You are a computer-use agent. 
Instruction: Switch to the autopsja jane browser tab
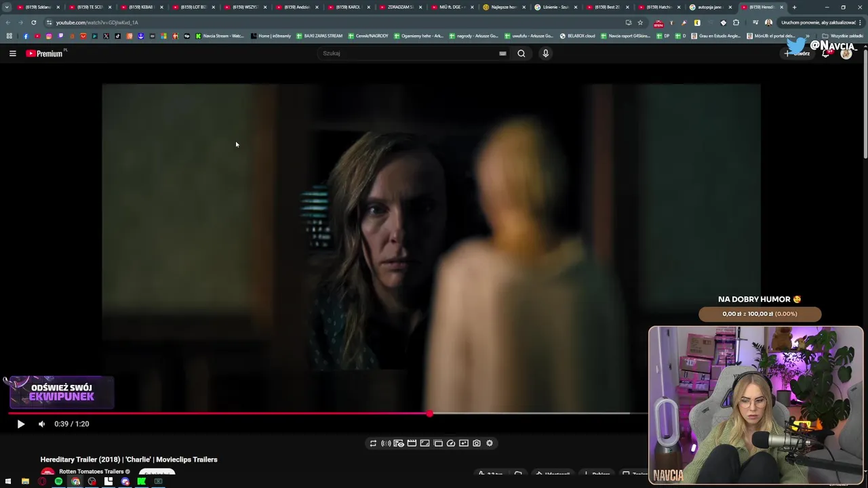[x=709, y=7]
